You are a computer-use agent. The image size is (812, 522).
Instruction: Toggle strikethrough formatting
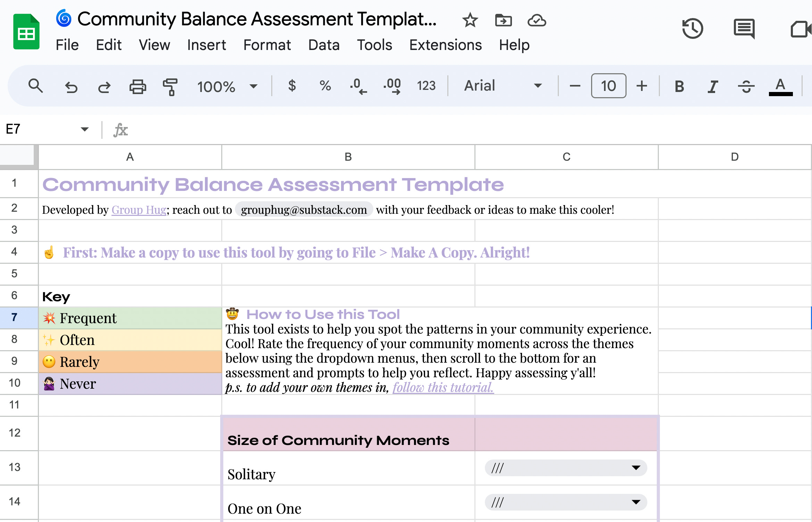(x=746, y=86)
